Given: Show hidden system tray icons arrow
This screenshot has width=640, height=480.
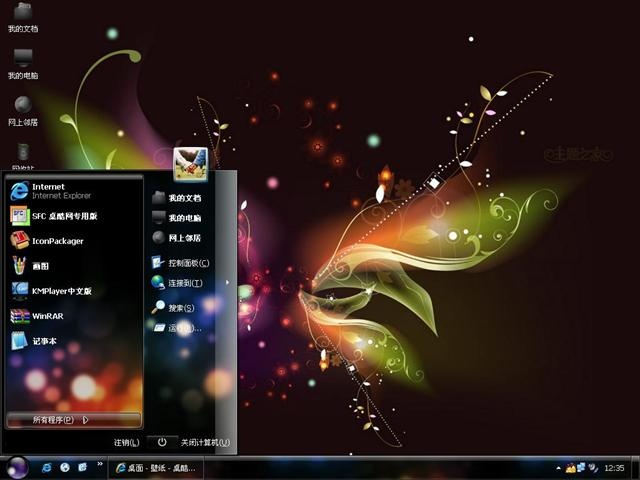Looking at the screenshot, I should point(558,468).
